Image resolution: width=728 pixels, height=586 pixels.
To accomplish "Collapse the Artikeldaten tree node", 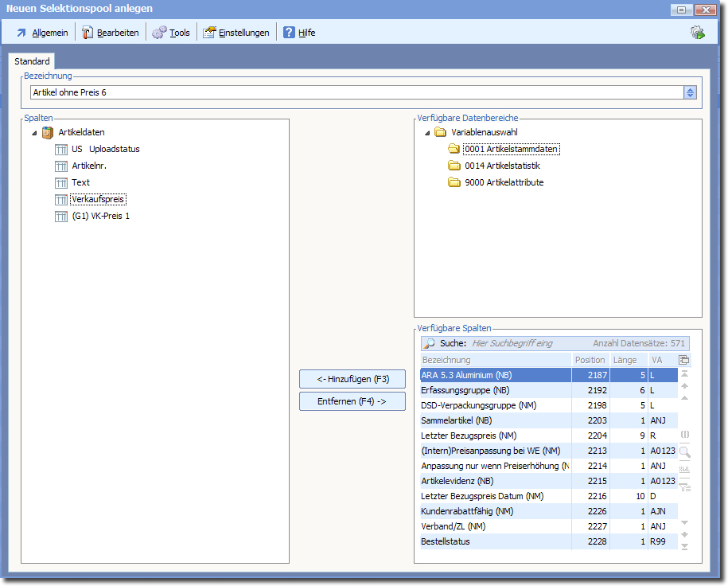I will click(34, 133).
